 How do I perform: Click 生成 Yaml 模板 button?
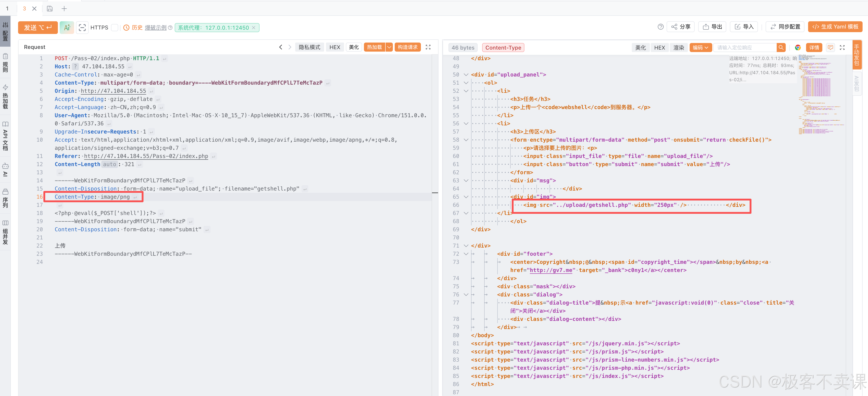pos(835,27)
